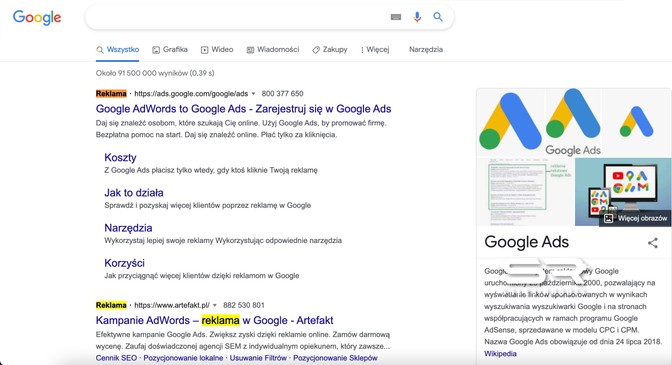Open the Koszty sitelink
The height and width of the screenshot is (365, 672).
pos(120,158)
